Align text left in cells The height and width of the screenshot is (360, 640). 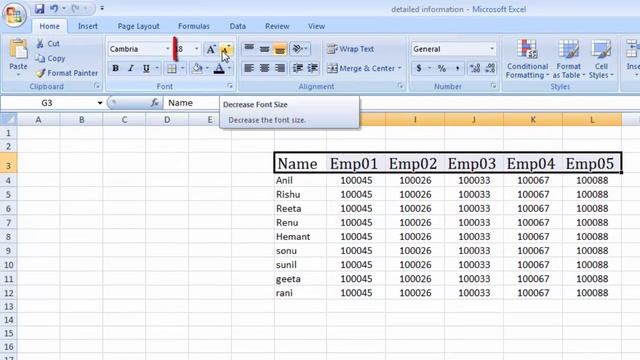(249, 68)
